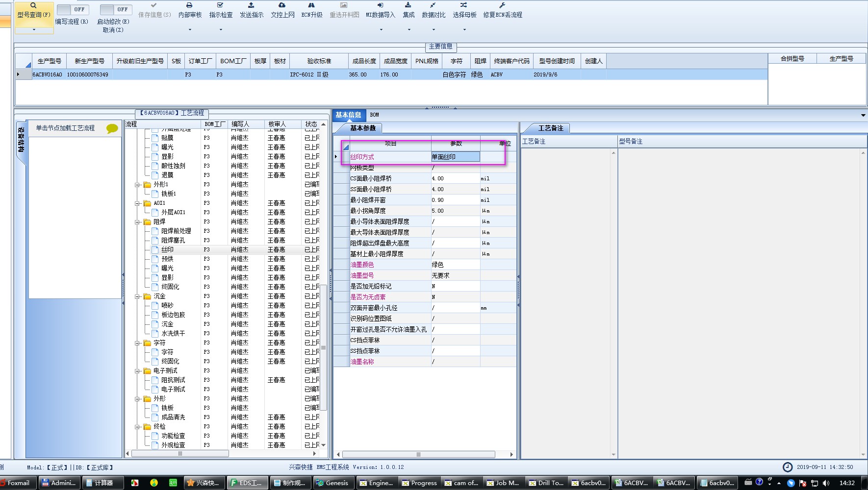Toggle the 编写流程(R) switch
The width and height of the screenshot is (868, 490).
pos(72,9)
